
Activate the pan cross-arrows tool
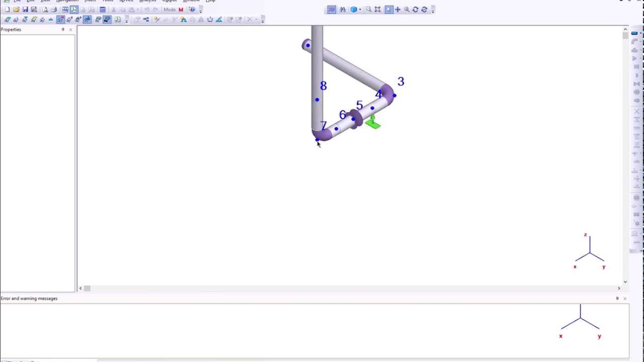tap(397, 10)
